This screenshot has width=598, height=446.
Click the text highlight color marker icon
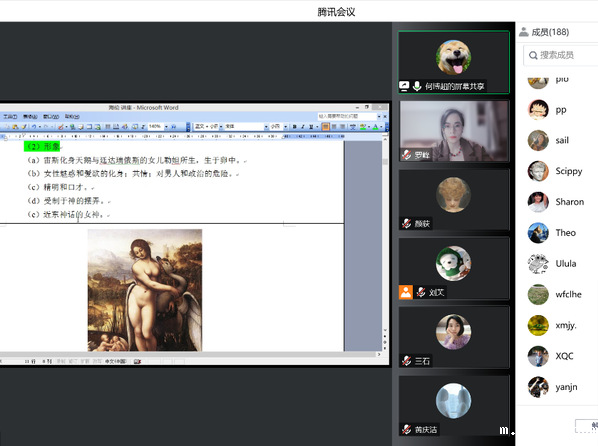(x=363, y=127)
